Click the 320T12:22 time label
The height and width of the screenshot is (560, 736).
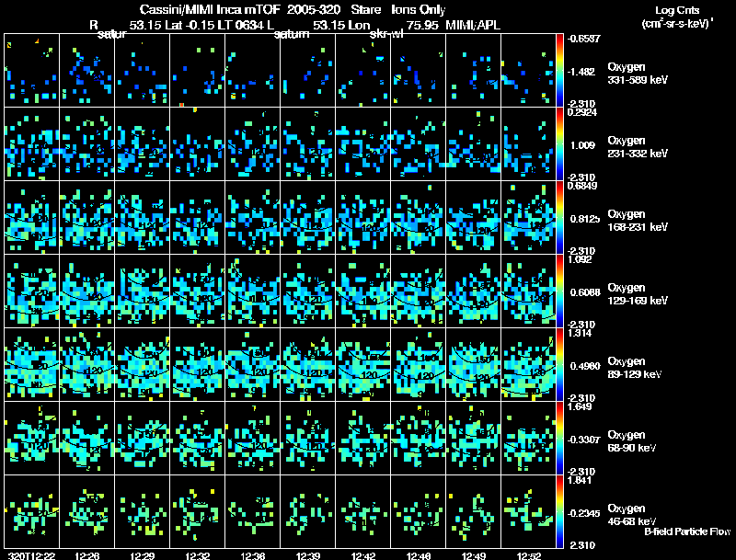tap(32, 555)
